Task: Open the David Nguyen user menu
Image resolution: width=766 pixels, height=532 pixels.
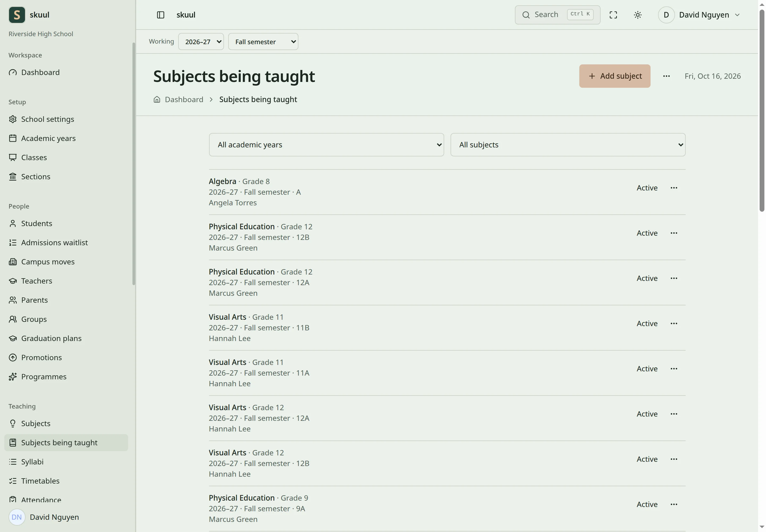Action: [x=699, y=15]
